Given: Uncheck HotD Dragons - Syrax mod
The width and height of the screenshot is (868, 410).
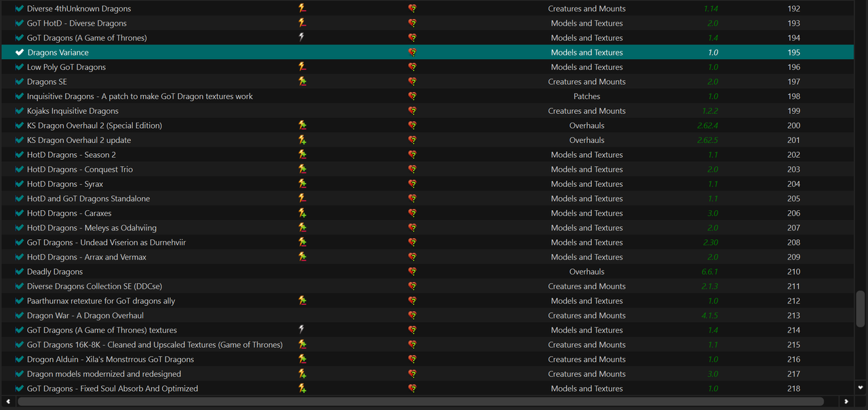Looking at the screenshot, I should (20, 184).
